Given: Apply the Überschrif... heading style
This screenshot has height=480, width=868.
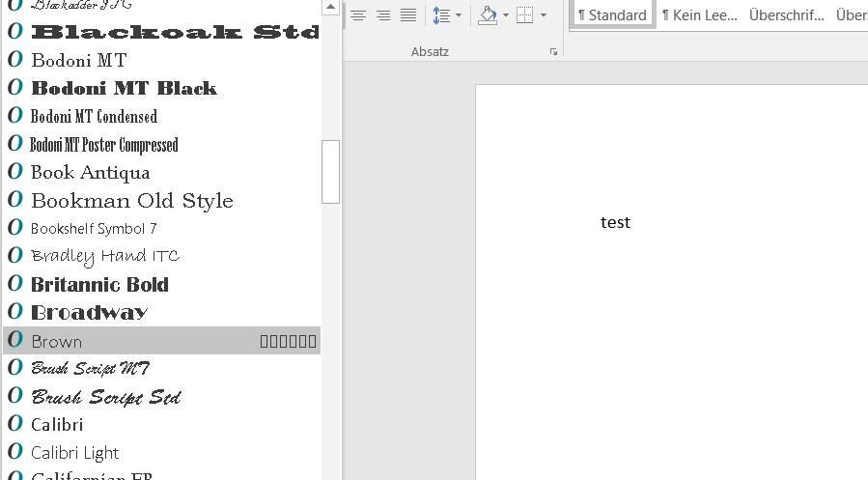Looking at the screenshot, I should point(787,14).
